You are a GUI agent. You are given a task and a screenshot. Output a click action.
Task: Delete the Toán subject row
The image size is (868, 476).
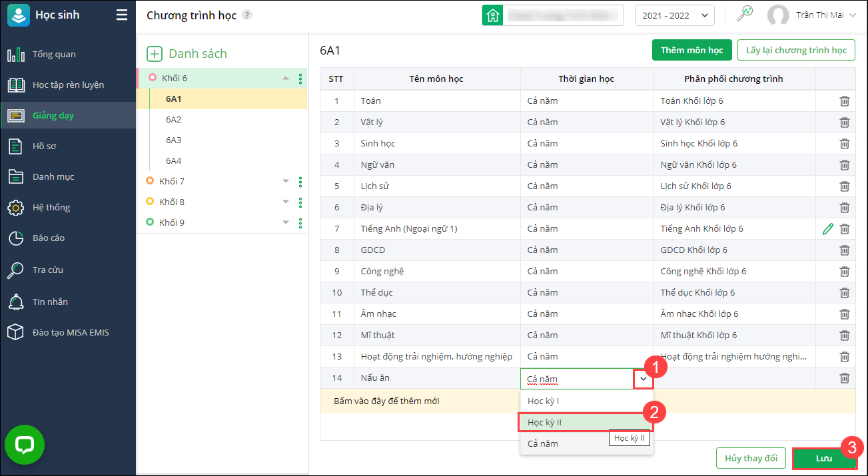click(x=844, y=101)
